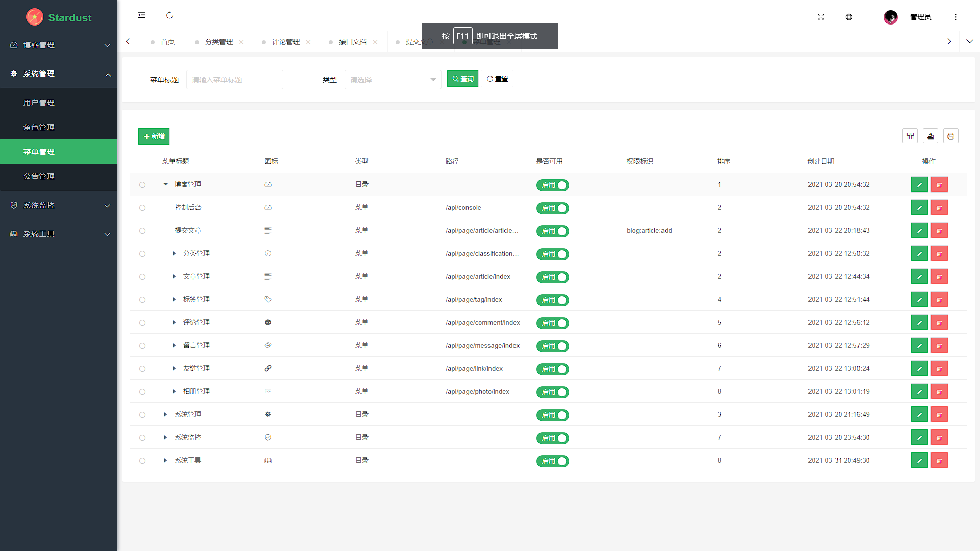Open the three-dot more options menu
980x551 pixels.
coord(955,17)
